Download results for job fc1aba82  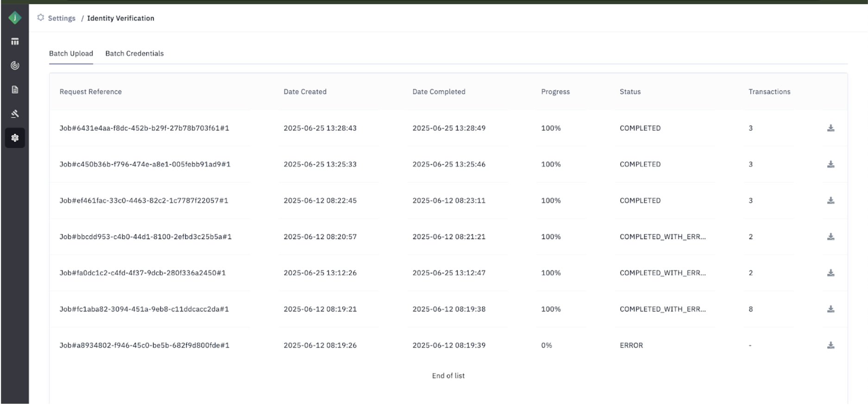tap(830, 309)
